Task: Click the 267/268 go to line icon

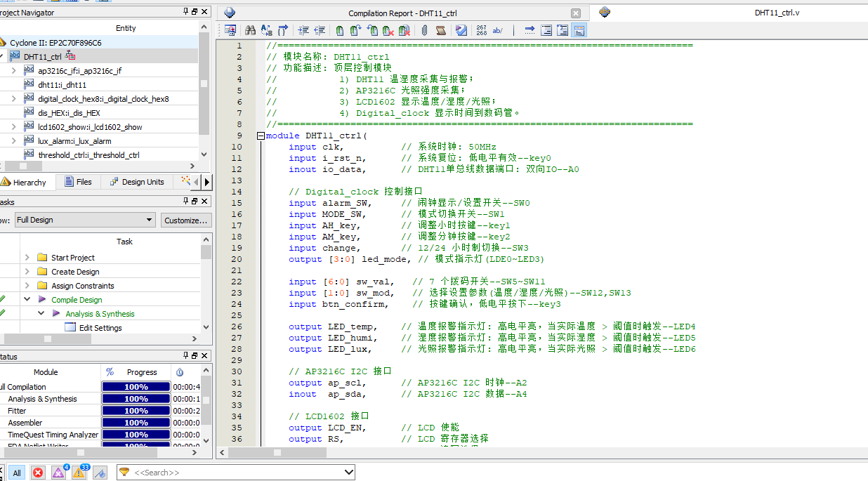Action: click(x=481, y=30)
